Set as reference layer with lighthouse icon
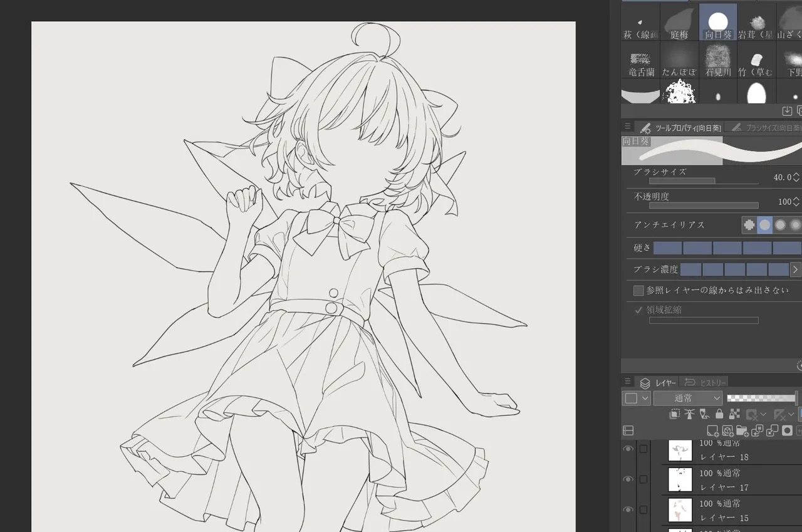The width and height of the screenshot is (802, 532). (689, 414)
